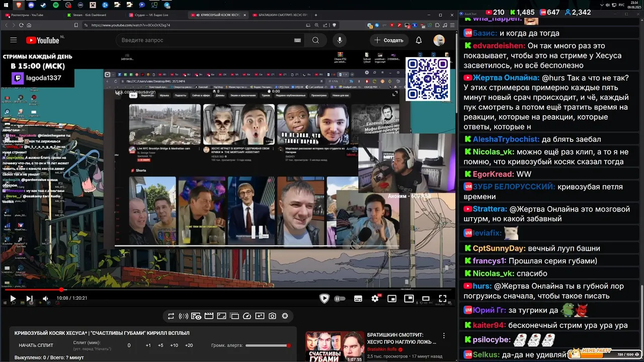Open YouTube notifications bell
This screenshot has width=644, height=362.
419,40
